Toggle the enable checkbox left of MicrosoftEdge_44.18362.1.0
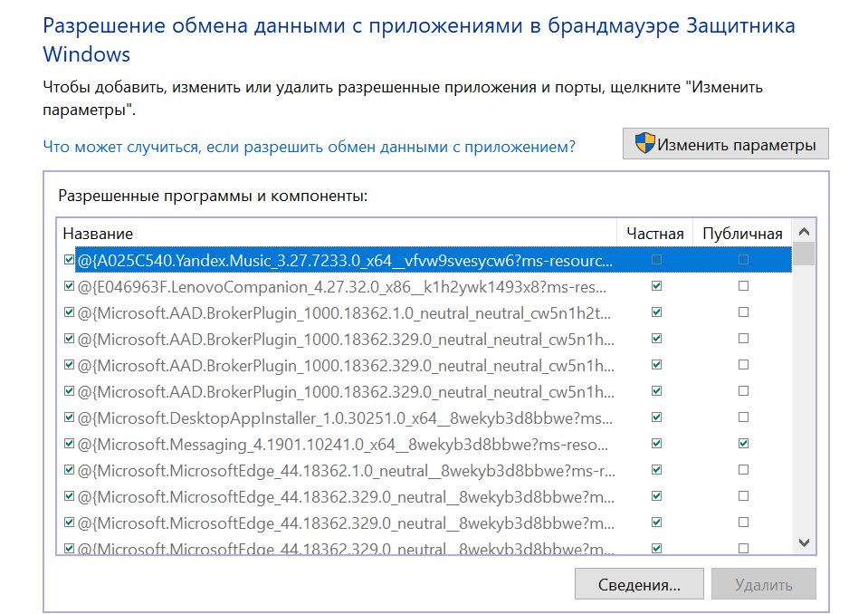 [69, 469]
